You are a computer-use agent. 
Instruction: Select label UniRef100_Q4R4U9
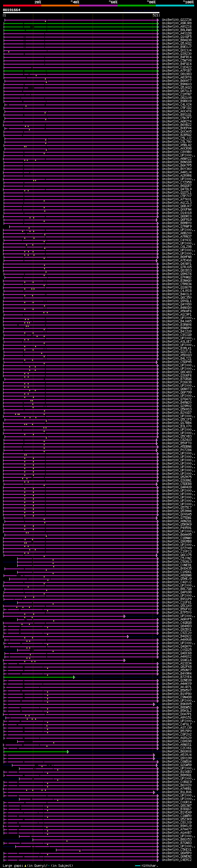[x=177, y=487]
